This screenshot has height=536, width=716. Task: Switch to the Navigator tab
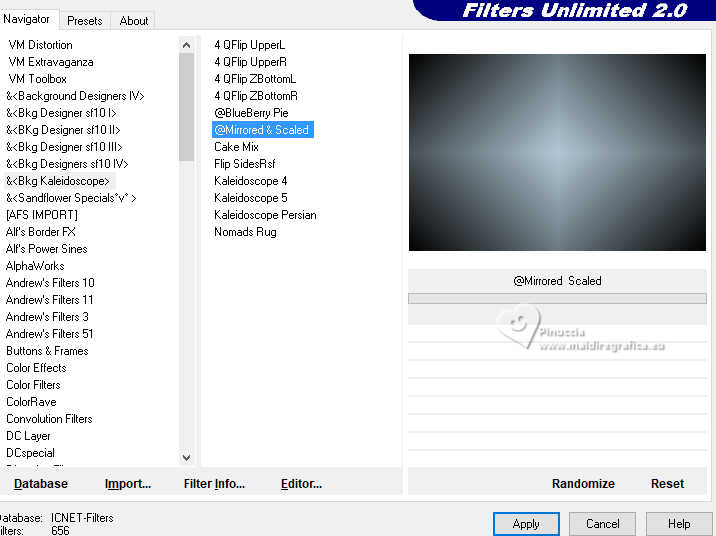pos(26,19)
